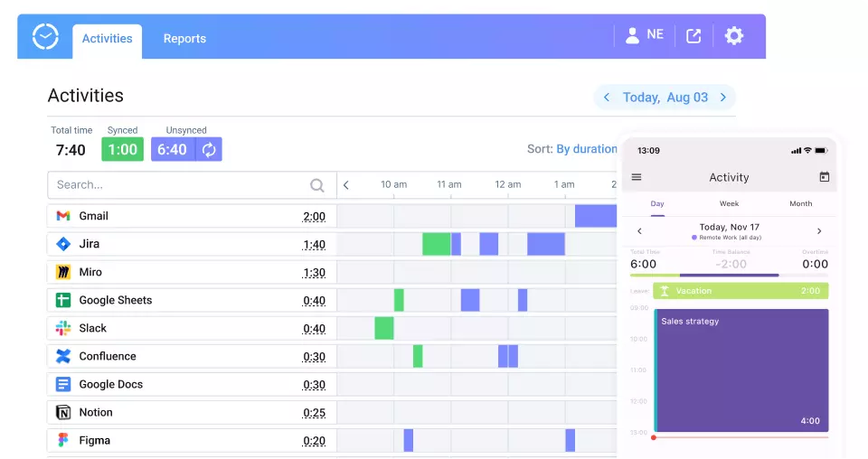Focus the Search input field

(x=192, y=184)
